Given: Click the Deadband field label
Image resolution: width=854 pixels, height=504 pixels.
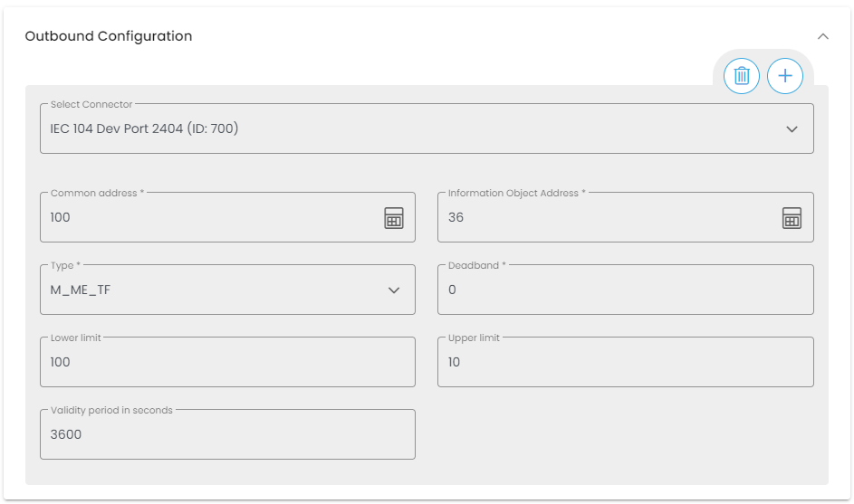Looking at the screenshot, I should (476, 265).
